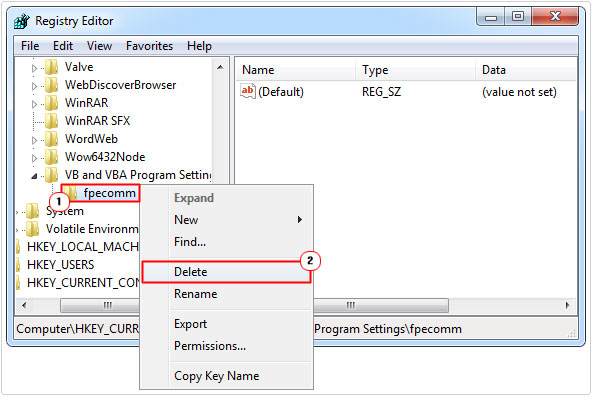The width and height of the screenshot is (592, 396).
Task: Expand the WebDiscoverBrowser key
Action: (x=34, y=86)
